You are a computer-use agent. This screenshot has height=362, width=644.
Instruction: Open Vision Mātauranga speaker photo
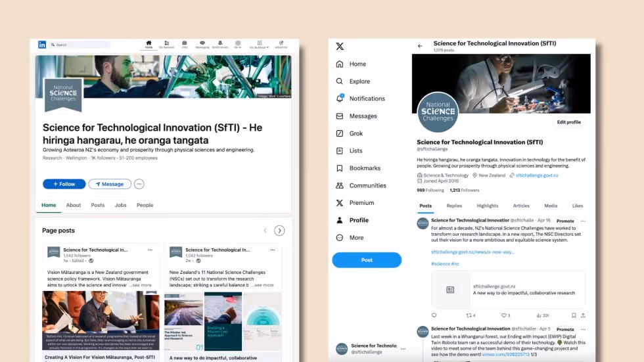(101, 320)
